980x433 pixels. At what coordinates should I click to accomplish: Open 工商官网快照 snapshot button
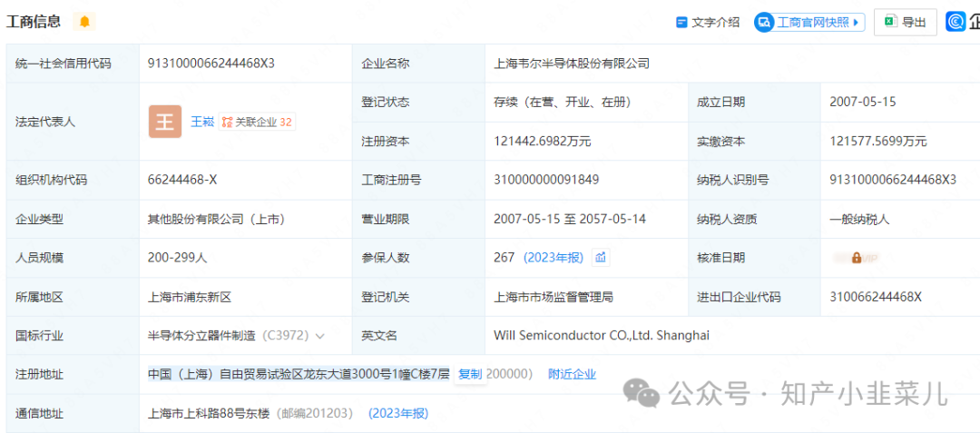tap(808, 23)
